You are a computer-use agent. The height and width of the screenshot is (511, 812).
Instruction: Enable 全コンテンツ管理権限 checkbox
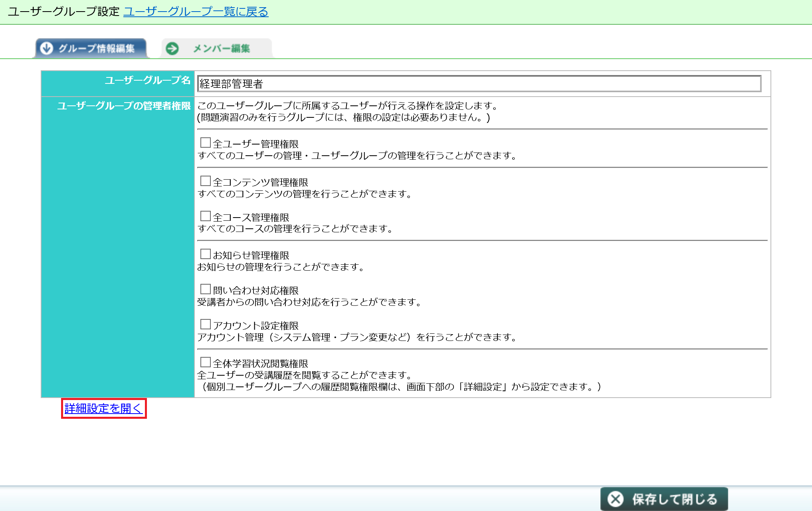click(205, 181)
